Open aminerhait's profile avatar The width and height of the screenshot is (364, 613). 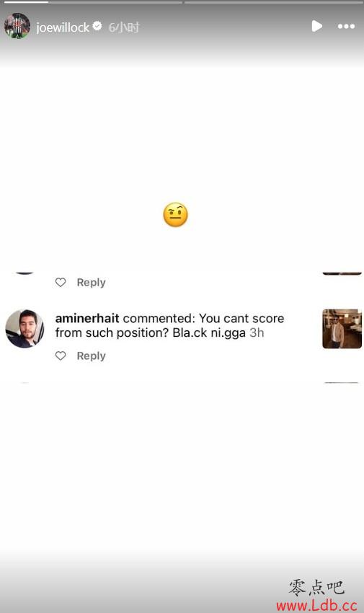click(x=25, y=328)
